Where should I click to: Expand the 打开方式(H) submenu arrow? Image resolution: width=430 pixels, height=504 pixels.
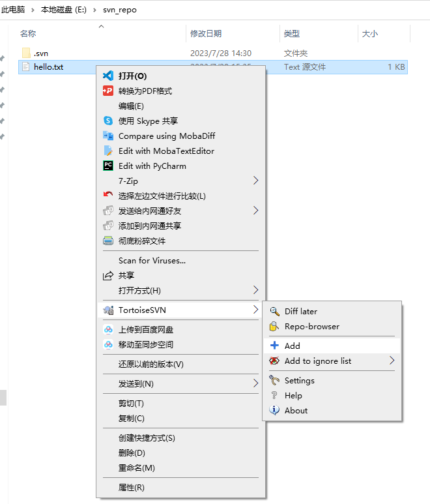pyautogui.click(x=255, y=290)
